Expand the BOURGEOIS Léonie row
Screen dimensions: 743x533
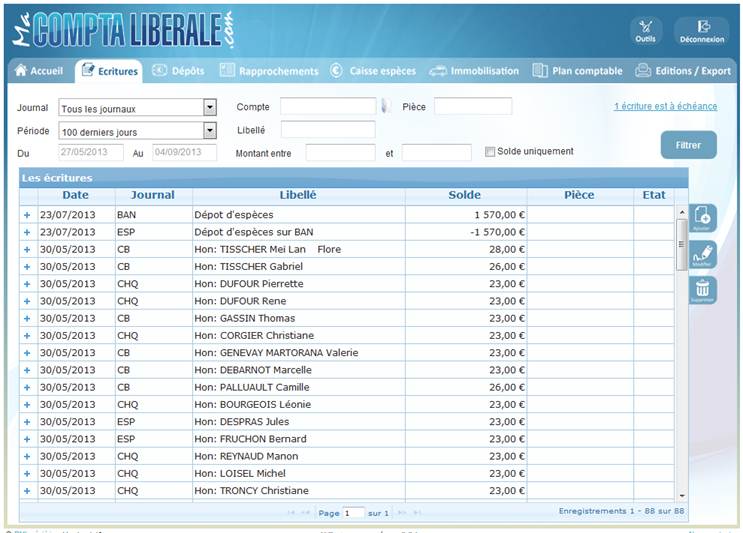pyautogui.click(x=27, y=405)
